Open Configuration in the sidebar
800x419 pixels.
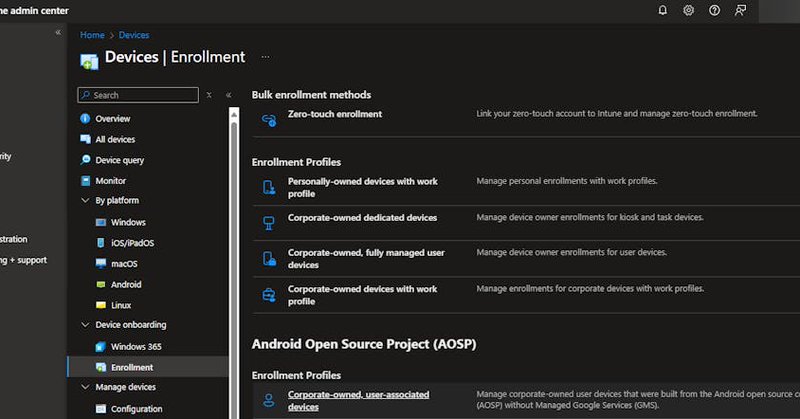click(137, 409)
